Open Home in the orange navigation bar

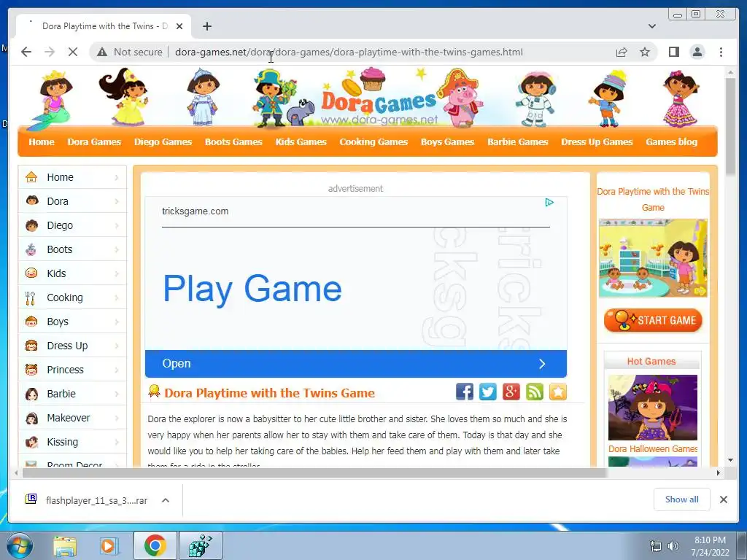(42, 142)
